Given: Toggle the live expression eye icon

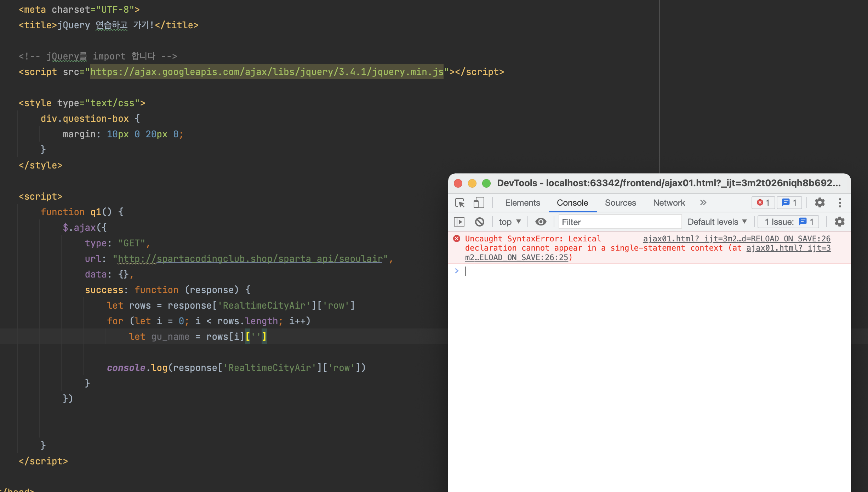Looking at the screenshot, I should [x=541, y=222].
